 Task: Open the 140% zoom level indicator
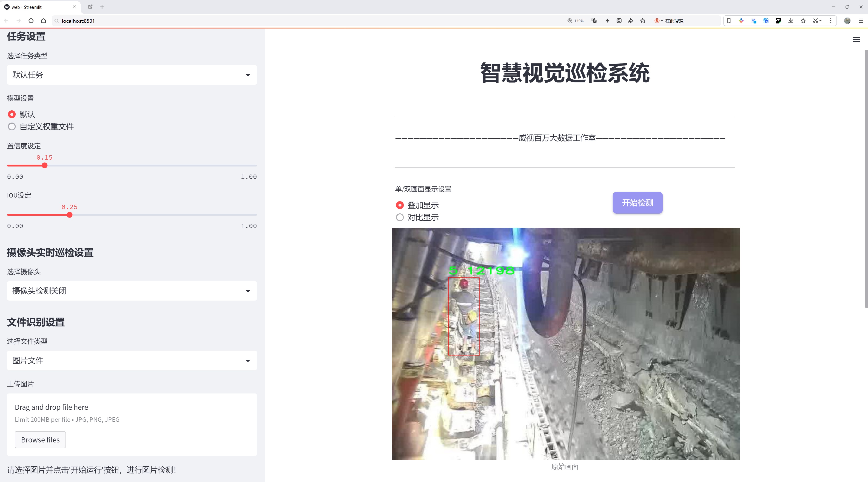tap(575, 21)
